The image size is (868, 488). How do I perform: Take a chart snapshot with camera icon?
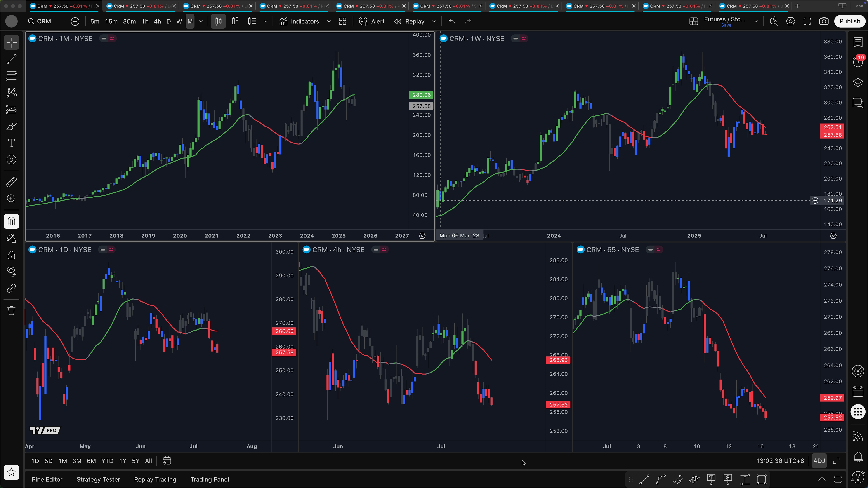pos(824,21)
